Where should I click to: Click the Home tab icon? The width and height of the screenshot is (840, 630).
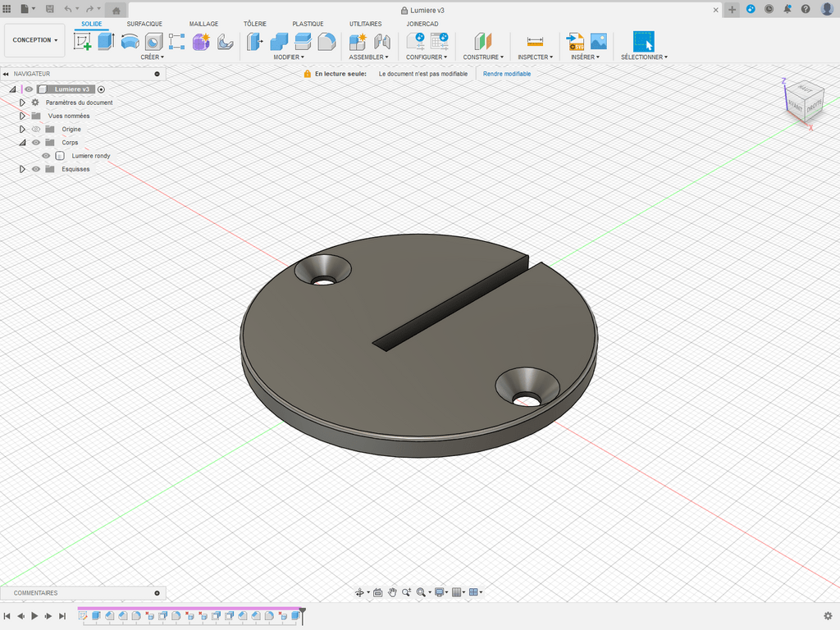(116, 10)
